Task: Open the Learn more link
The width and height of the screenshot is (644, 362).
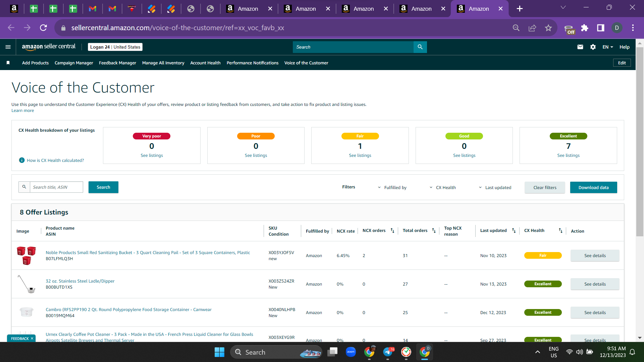Action: click(x=22, y=111)
